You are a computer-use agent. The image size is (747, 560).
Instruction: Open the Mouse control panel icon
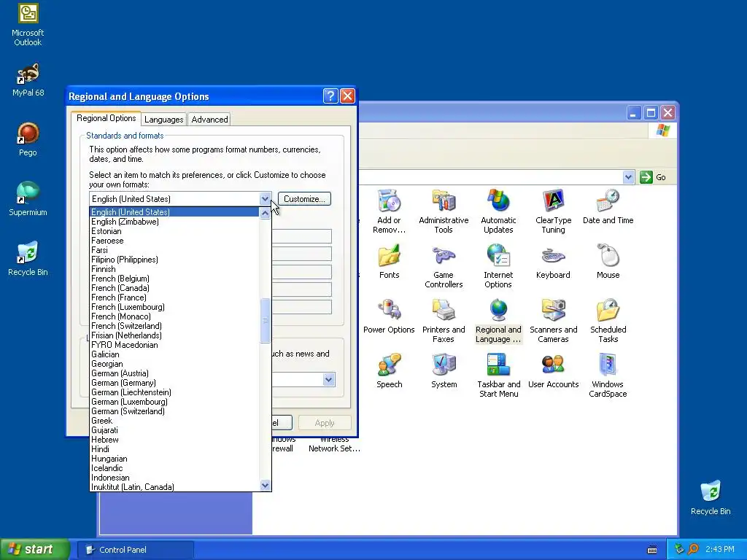click(608, 262)
